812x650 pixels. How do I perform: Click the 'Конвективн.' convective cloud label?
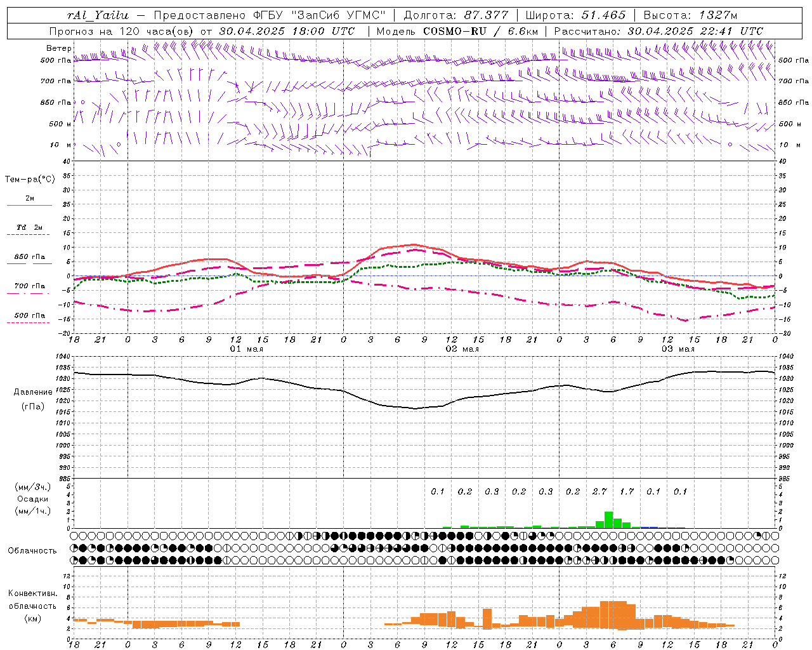pos(32,594)
